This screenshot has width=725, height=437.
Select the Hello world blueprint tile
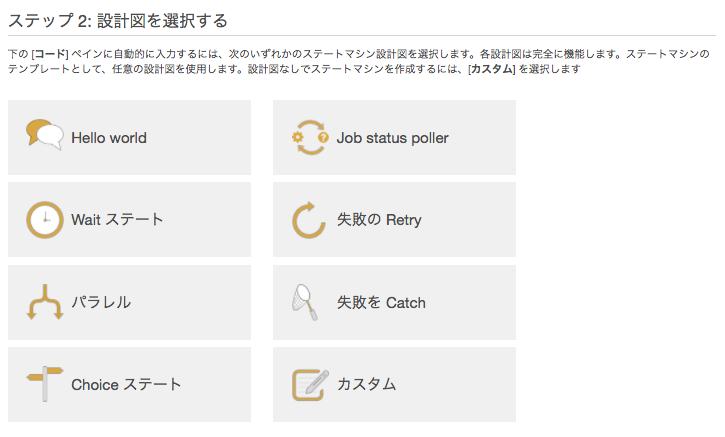[129, 137]
